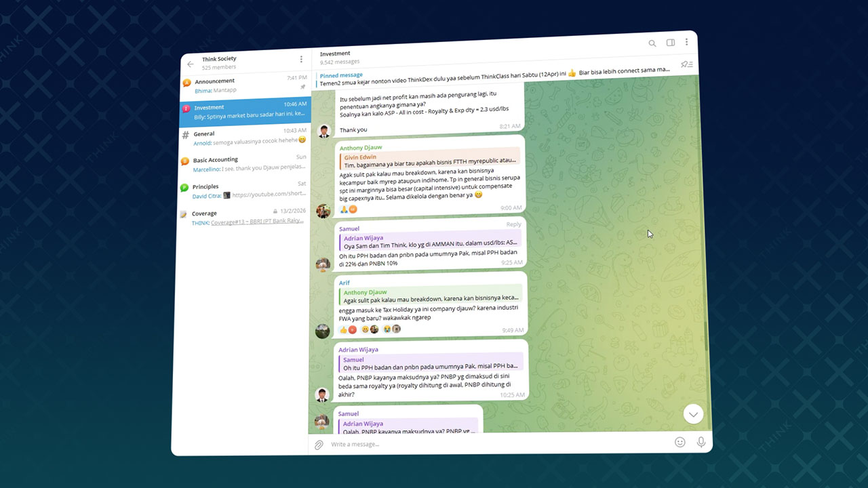Click the back arrow beside Think Society
Image resolution: width=868 pixels, height=488 pixels.
(x=190, y=64)
